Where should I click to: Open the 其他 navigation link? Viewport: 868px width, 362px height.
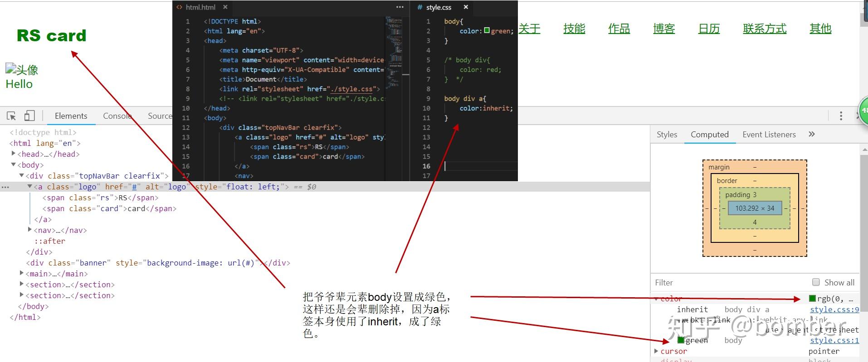[x=820, y=29]
